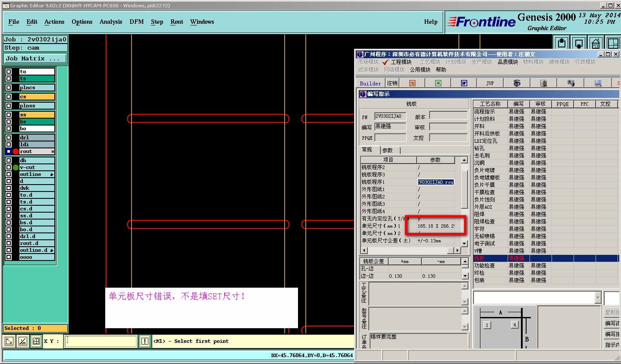Toggle checkbox for layer 'plncs'
This screenshot has height=364, width=621.
[9, 88]
